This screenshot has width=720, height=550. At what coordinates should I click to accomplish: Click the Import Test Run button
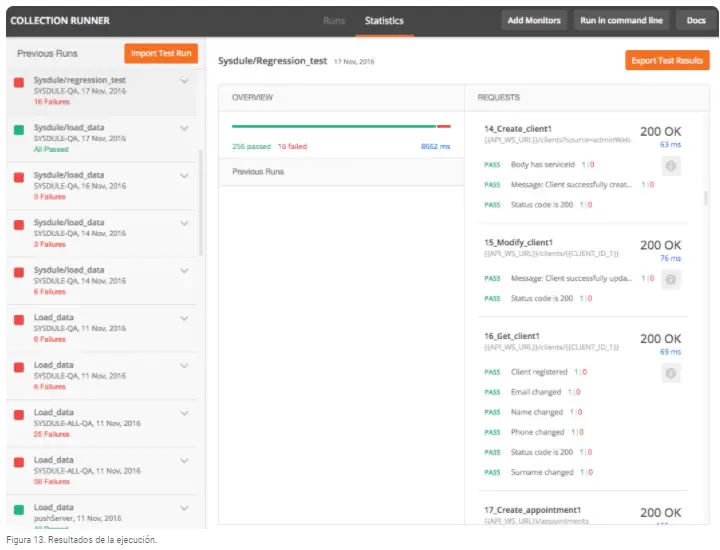(x=161, y=53)
